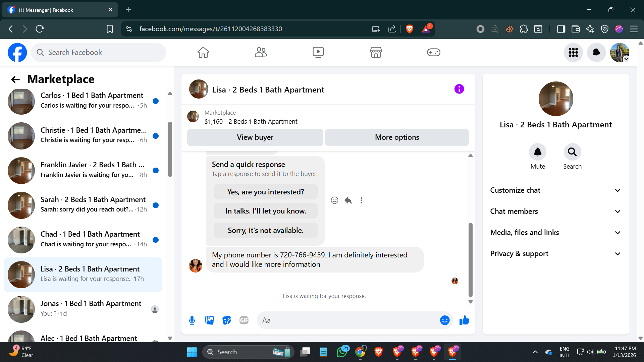Reply to message with arrow icon
This screenshot has width=644, height=362.
348,200
